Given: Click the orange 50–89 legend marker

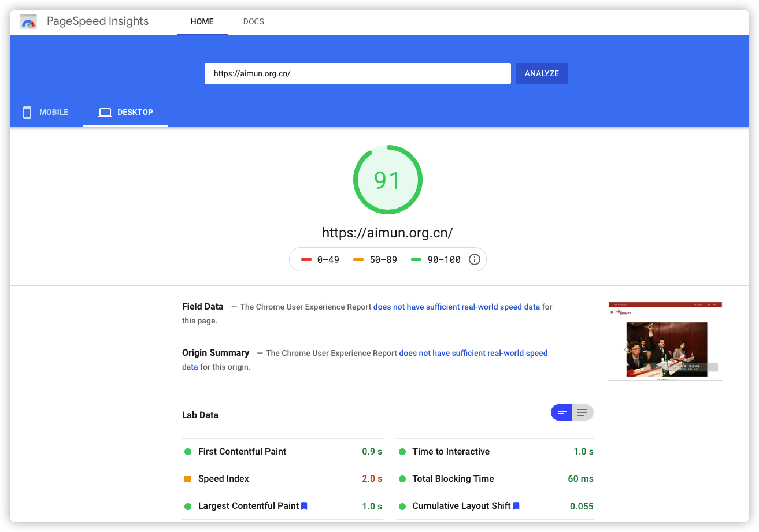Looking at the screenshot, I should [x=358, y=259].
